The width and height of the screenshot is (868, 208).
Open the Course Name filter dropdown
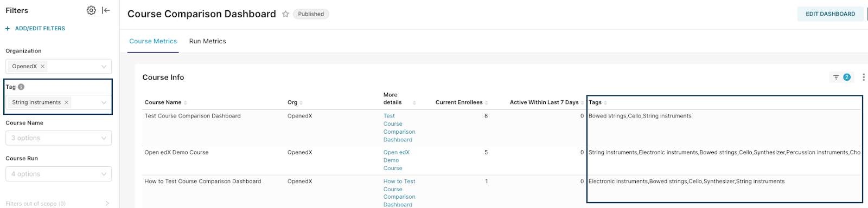(59, 138)
